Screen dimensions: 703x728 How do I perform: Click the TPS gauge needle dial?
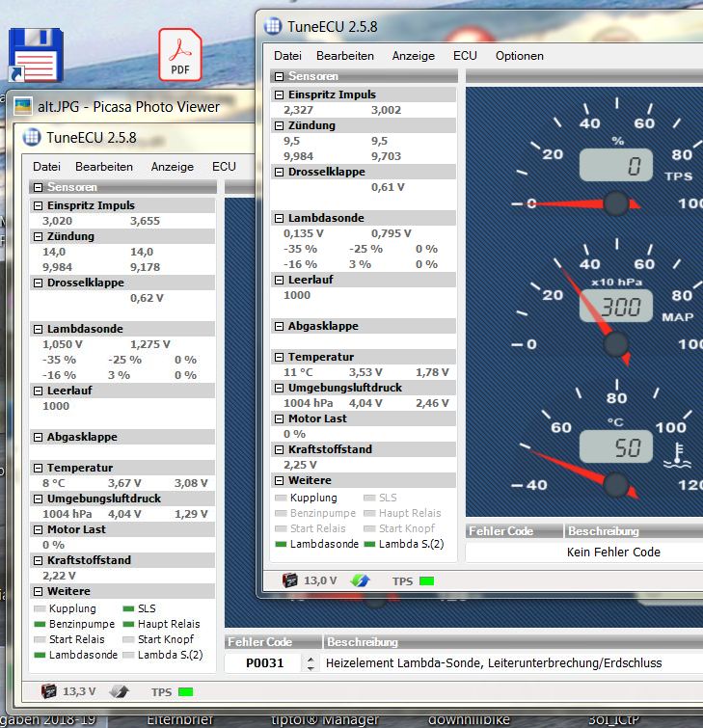(x=616, y=203)
